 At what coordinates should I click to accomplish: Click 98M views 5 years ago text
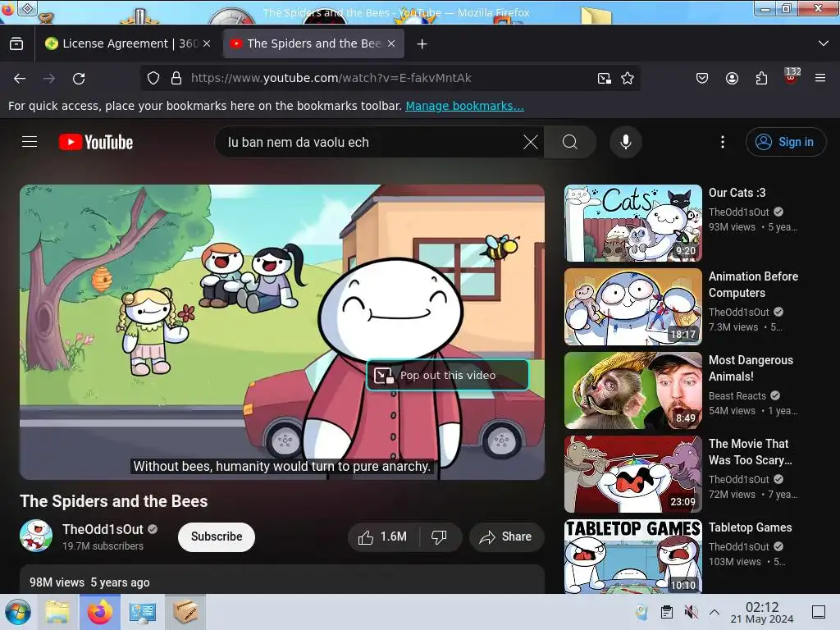pos(89,582)
